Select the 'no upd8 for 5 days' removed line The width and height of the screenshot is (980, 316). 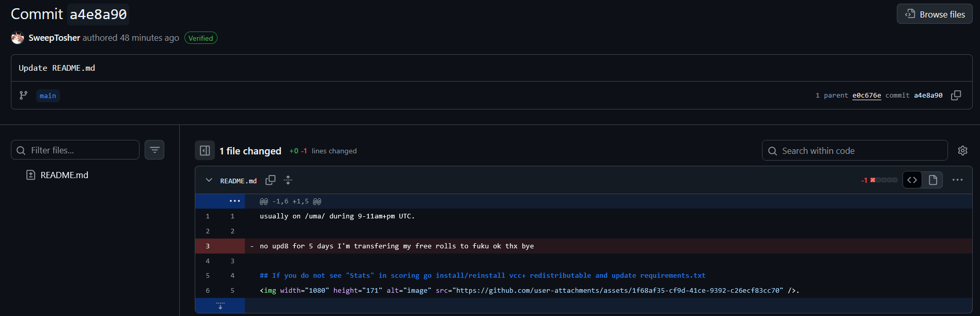point(397,246)
